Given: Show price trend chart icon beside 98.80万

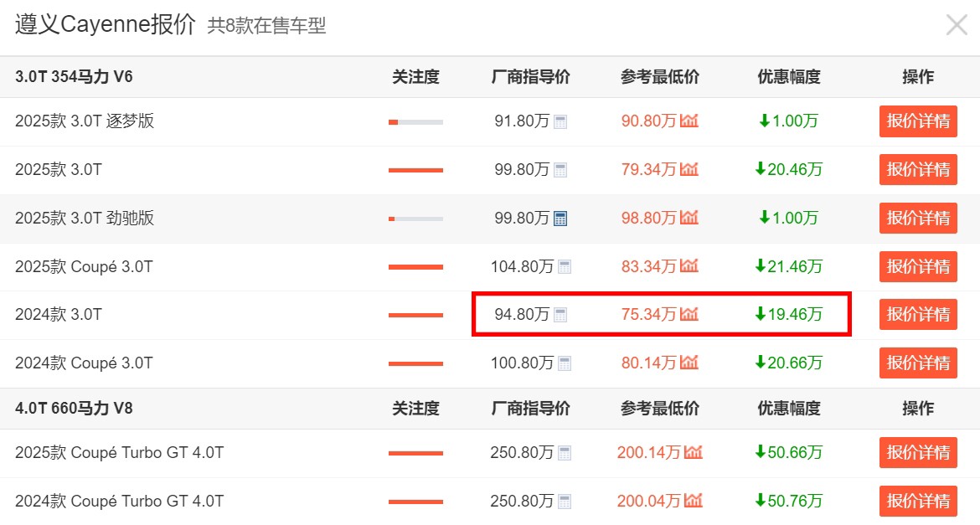Looking at the screenshot, I should pyautogui.click(x=689, y=218).
